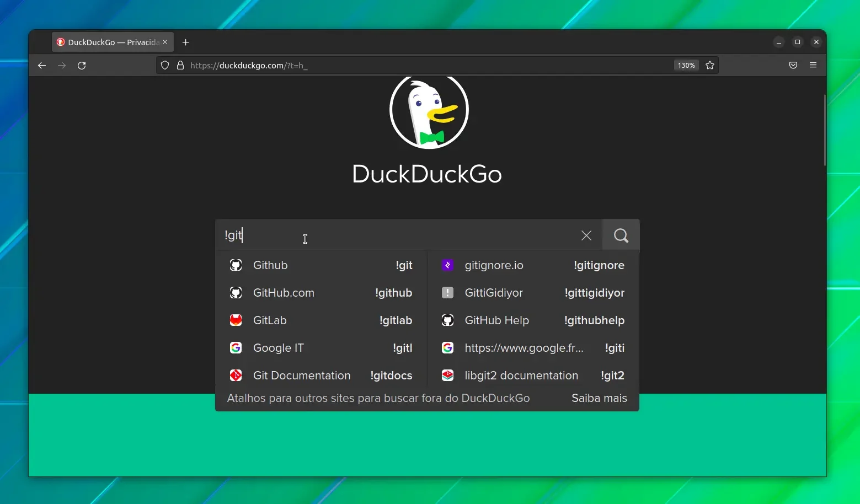Click the GitHub Help octocat favicon

(447, 320)
